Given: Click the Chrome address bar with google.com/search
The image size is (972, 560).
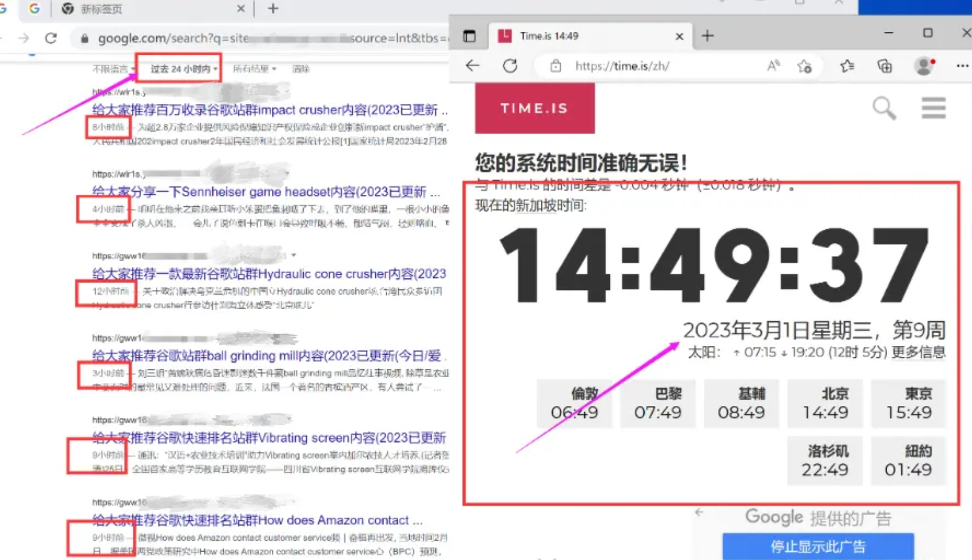Looking at the screenshot, I should tap(265, 38).
